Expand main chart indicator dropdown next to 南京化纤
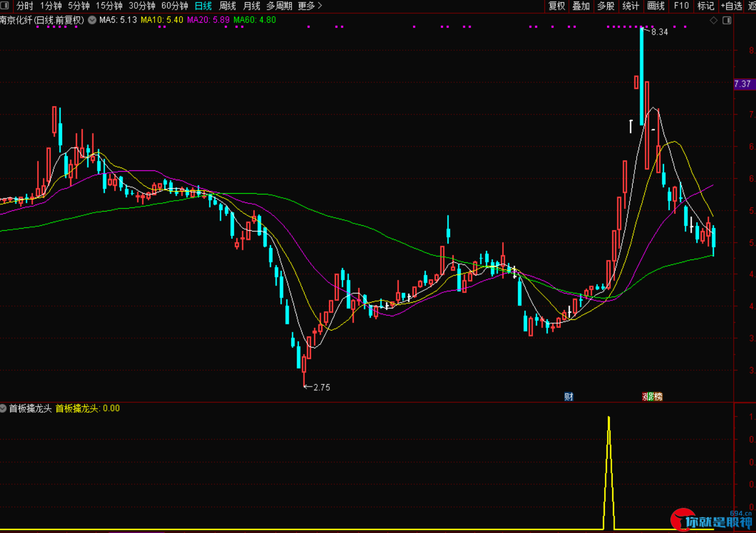756x533 pixels. 92,20
